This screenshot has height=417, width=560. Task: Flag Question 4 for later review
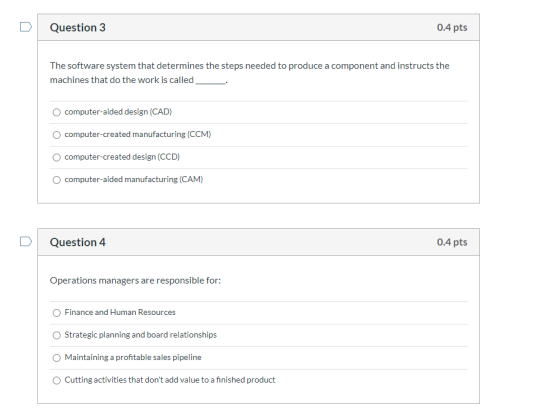point(26,242)
